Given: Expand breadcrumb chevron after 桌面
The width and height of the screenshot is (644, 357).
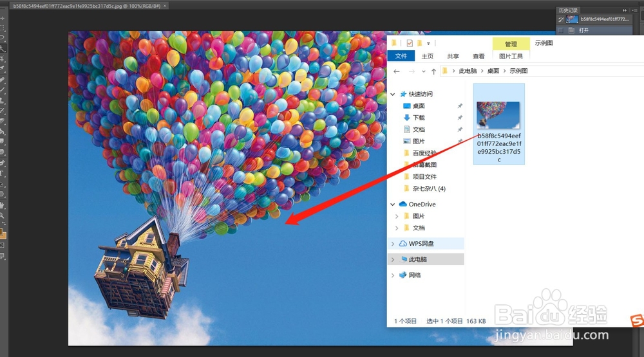Looking at the screenshot, I should pos(504,71).
